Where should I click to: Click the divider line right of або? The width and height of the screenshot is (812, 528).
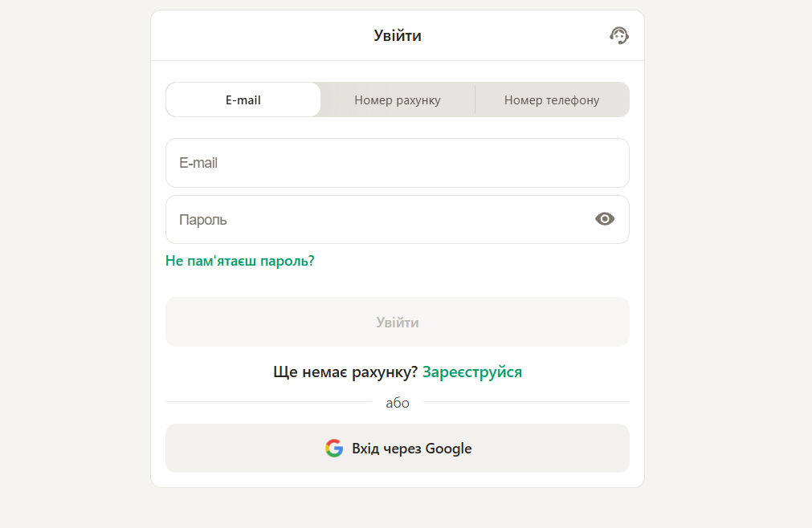[526, 402]
